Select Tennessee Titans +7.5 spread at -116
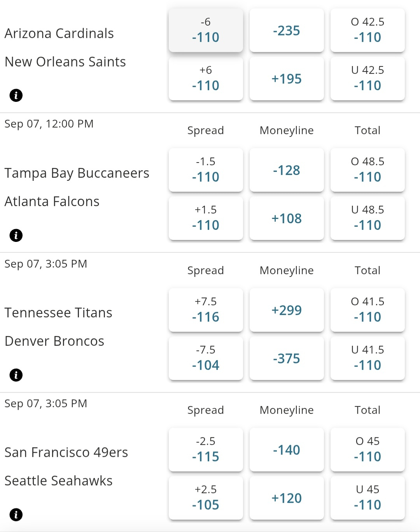The width and height of the screenshot is (420, 532). (x=206, y=310)
